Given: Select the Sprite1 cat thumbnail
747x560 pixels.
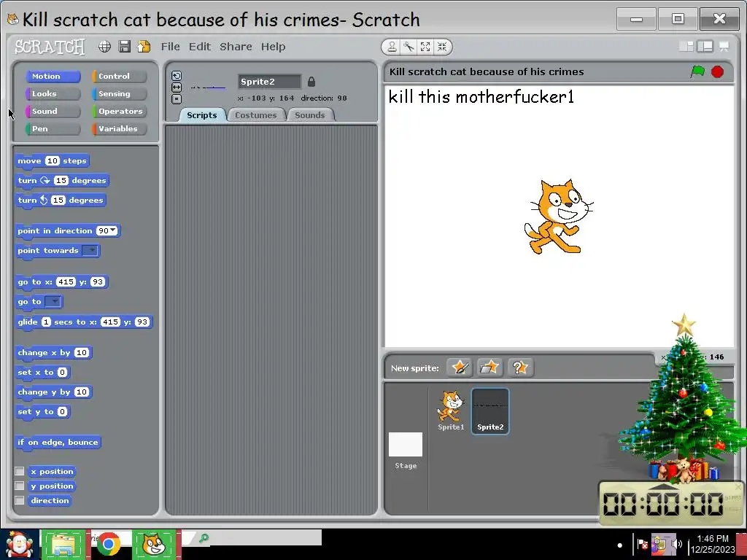Looking at the screenshot, I should pyautogui.click(x=450, y=411).
